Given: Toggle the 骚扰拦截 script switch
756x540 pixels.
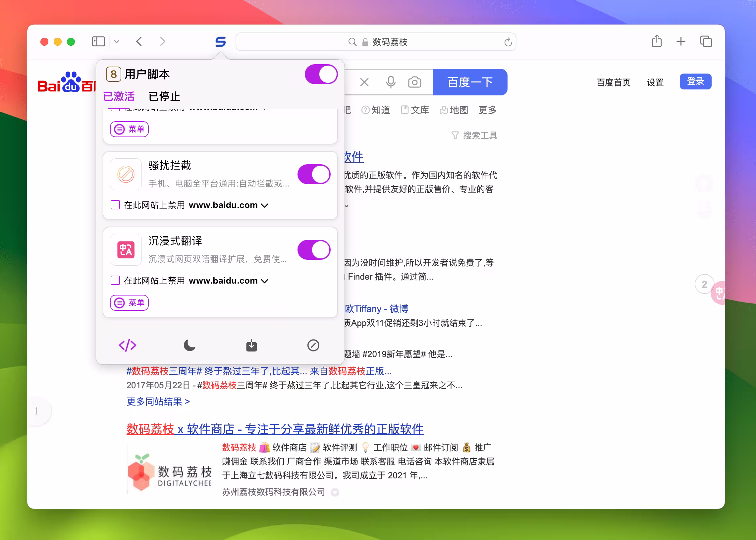Looking at the screenshot, I should coord(313,174).
